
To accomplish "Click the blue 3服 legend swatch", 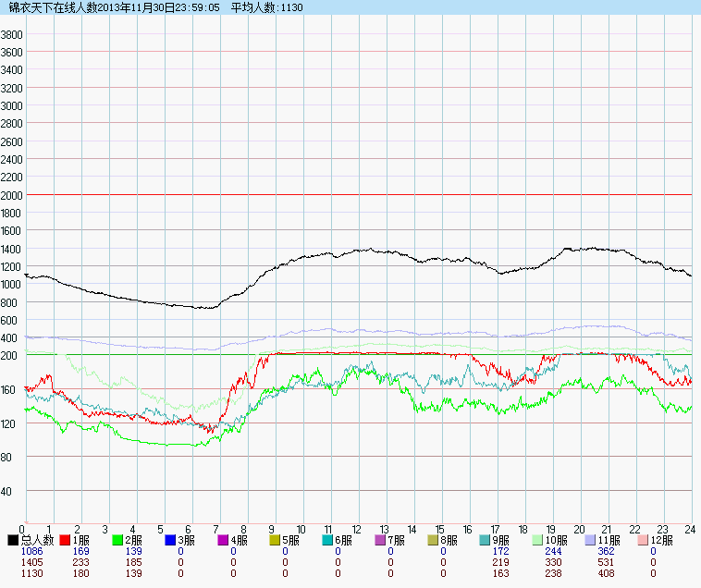I will 171,540.
